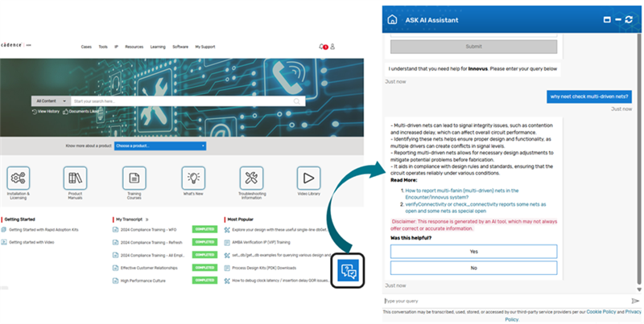Open the Resources menu

(134, 47)
